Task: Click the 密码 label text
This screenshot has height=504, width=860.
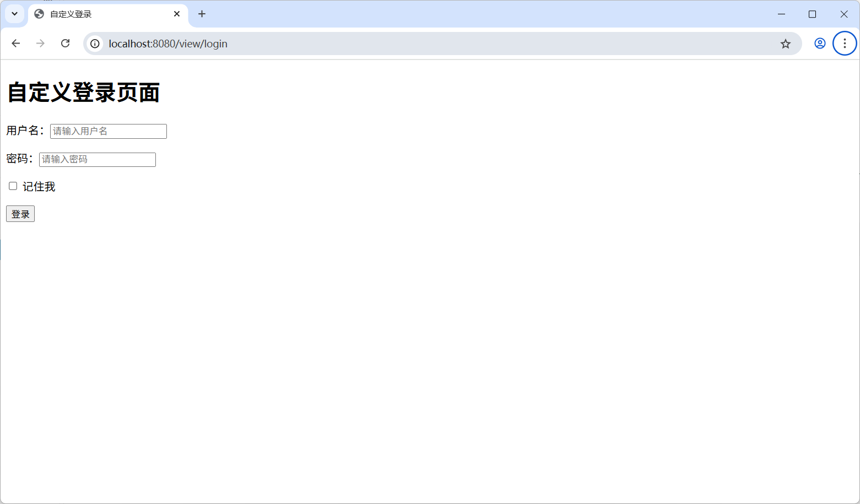Action: [20, 159]
